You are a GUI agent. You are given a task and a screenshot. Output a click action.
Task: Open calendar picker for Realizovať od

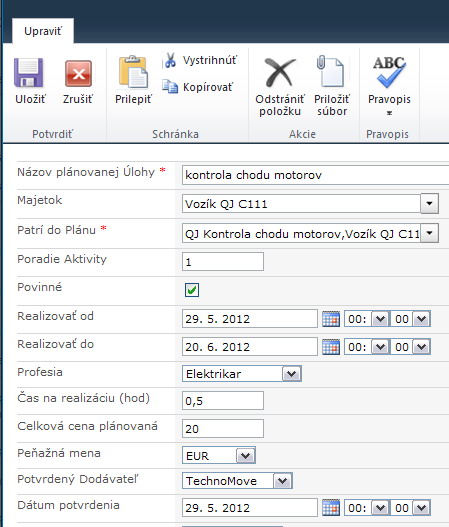point(331,319)
